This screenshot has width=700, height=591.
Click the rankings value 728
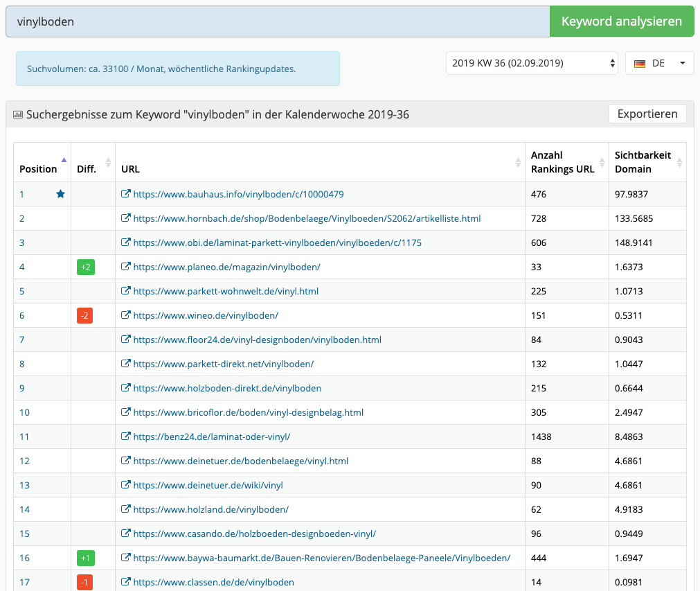pyautogui.click(x=539, y=218)
